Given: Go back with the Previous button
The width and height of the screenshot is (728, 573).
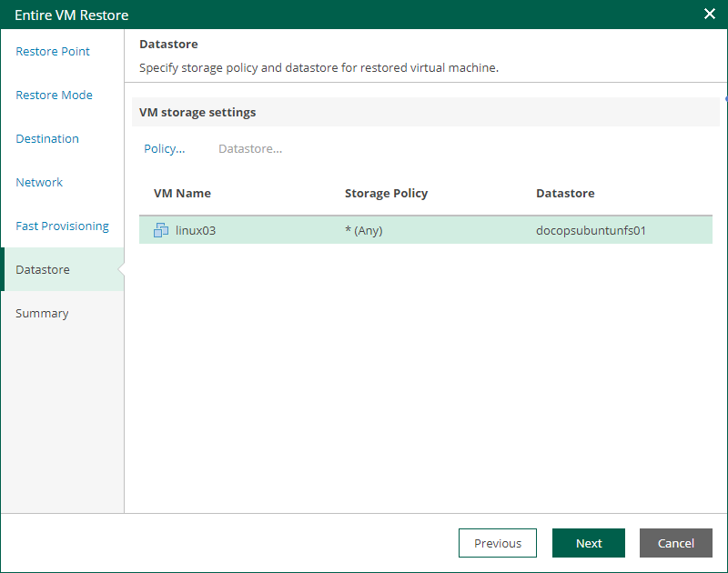Looking at the screenshot, I should [x=498, y=543].
